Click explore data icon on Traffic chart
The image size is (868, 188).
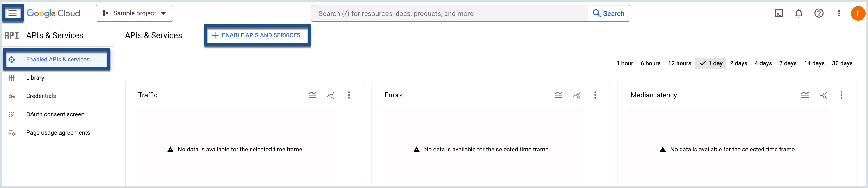click(331, 96)
